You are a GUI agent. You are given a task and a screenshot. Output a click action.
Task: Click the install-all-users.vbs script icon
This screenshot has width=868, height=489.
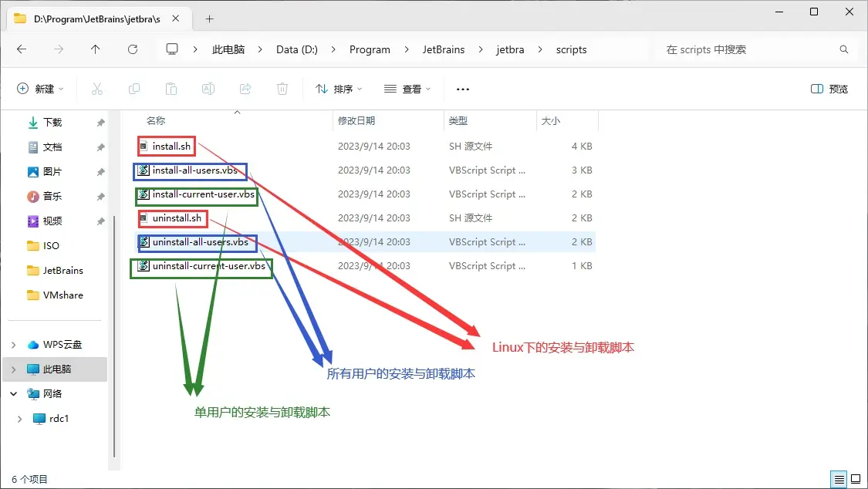point(144,170)
